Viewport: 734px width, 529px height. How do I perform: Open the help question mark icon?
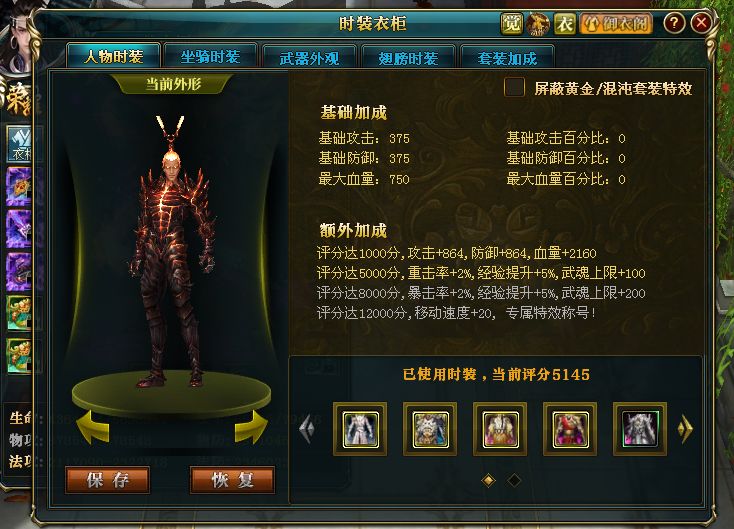pyautogui.click(x=674, y=23)
